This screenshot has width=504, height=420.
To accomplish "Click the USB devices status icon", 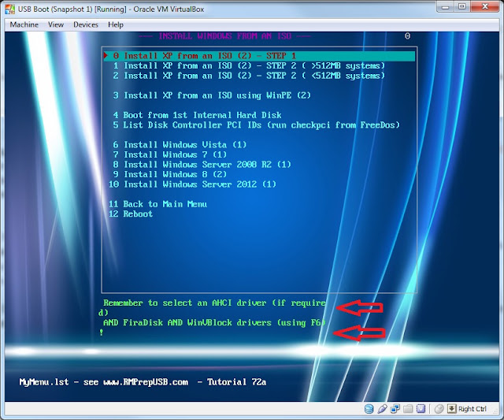I will [382, 409].
